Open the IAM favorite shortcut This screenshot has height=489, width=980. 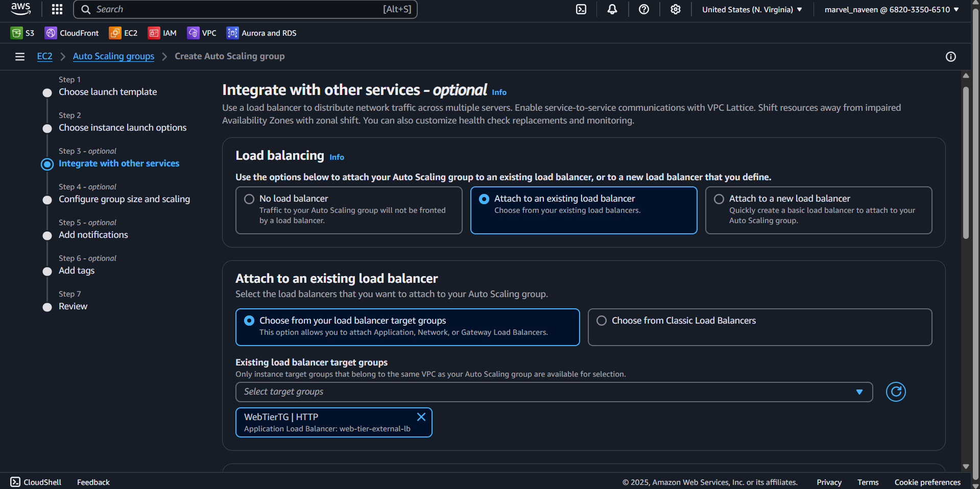pos(162,33)
